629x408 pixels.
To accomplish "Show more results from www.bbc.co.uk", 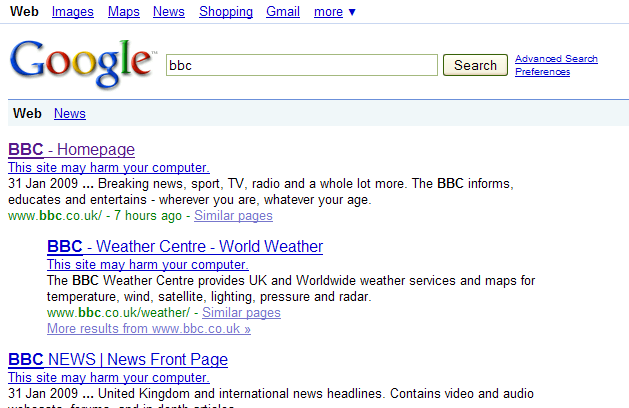I will (149, 329).
